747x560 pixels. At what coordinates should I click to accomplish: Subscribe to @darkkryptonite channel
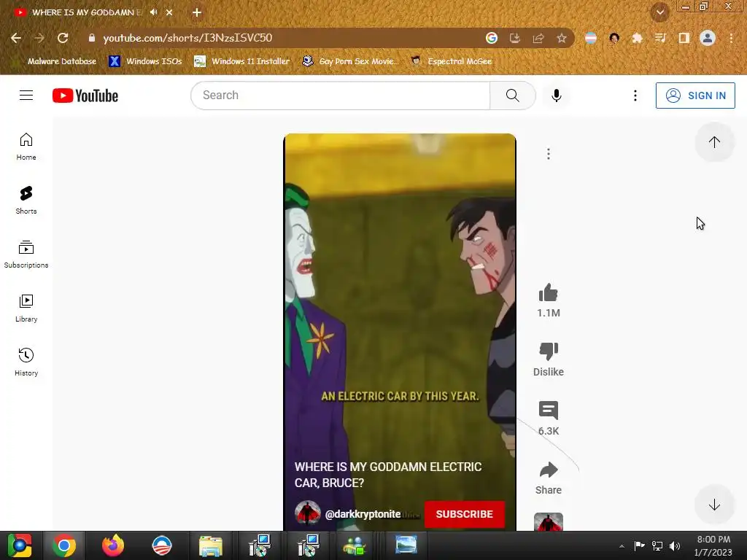464,514
